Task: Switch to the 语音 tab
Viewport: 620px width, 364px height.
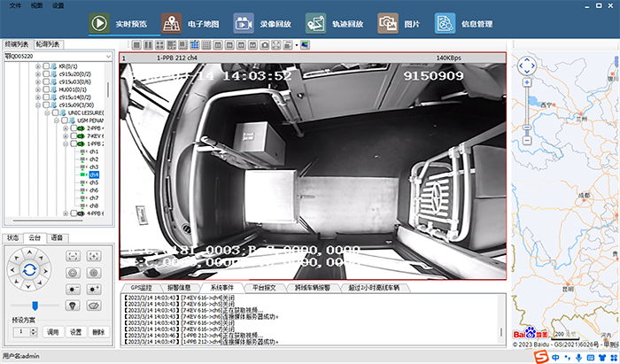Action: (57, 238)
